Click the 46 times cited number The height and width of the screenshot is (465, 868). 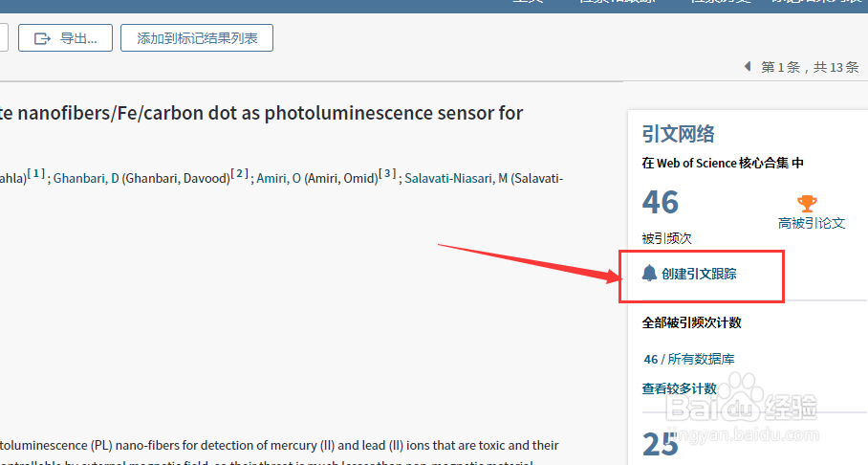click(660, 203)
